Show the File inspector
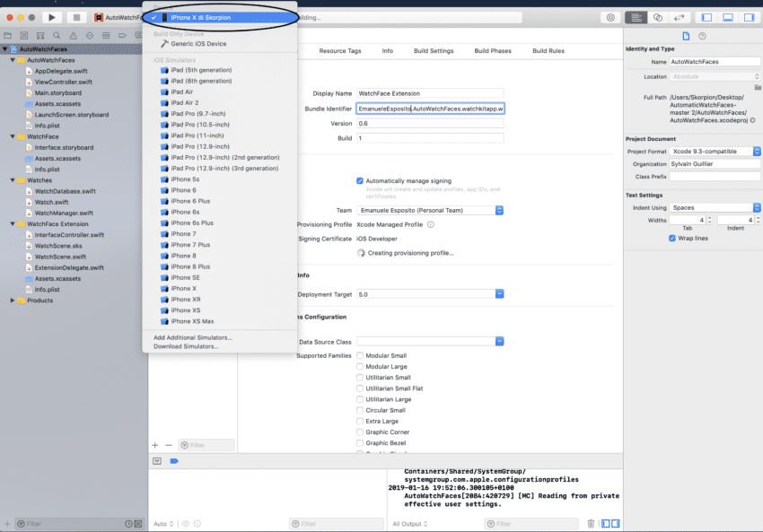763x532 pixels. point(686,36)
